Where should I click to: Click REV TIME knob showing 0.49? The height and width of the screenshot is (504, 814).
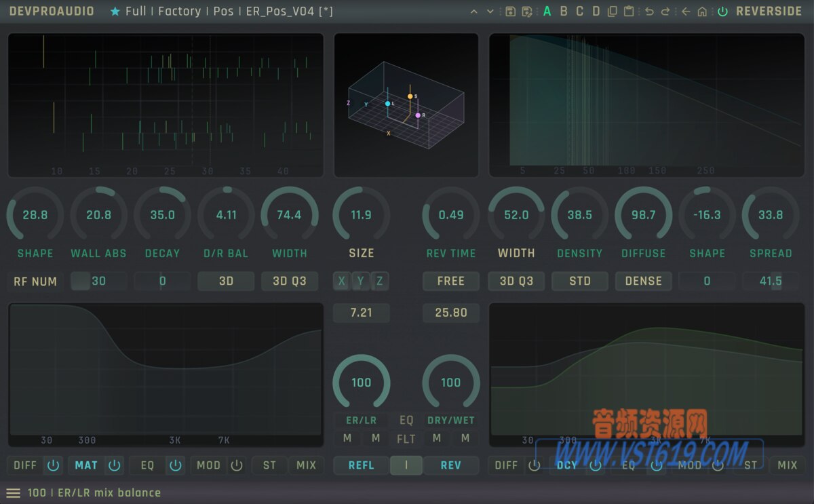(451, 215)
